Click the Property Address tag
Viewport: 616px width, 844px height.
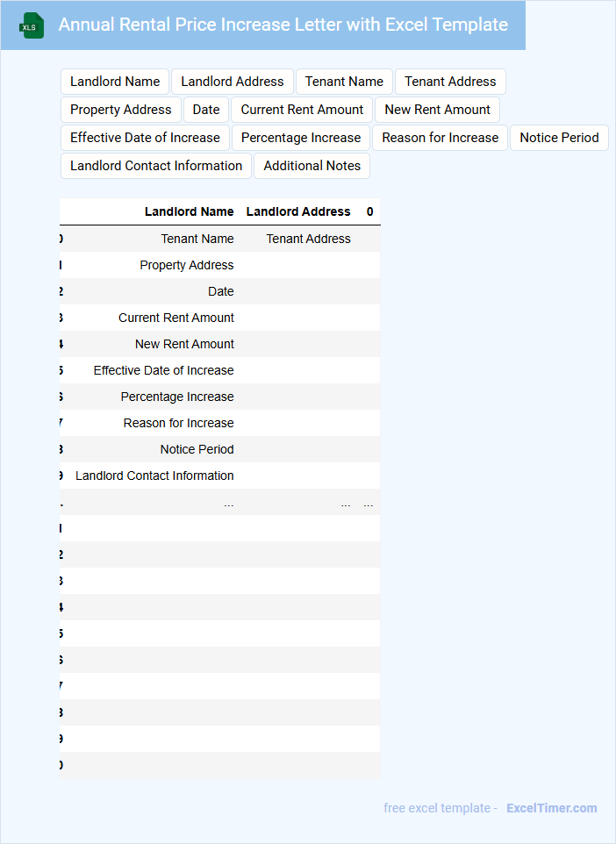tap(121, 110)
